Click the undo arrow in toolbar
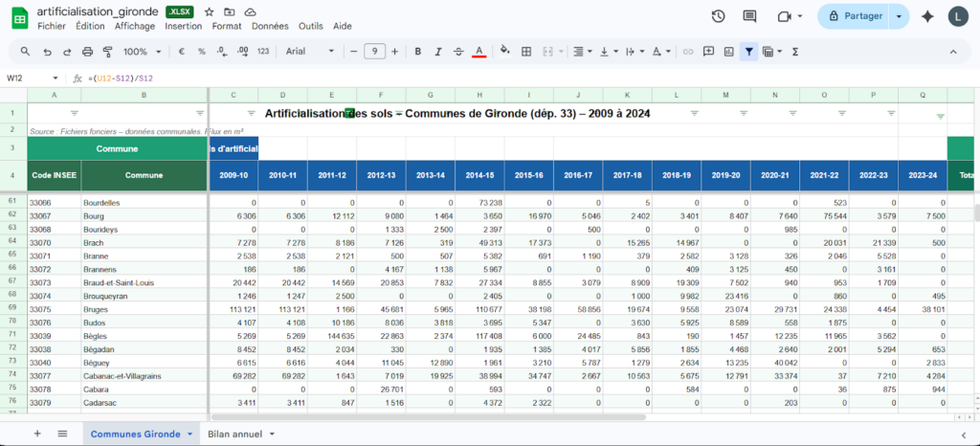This screenshot has width=980, height=446. point(47,52)
